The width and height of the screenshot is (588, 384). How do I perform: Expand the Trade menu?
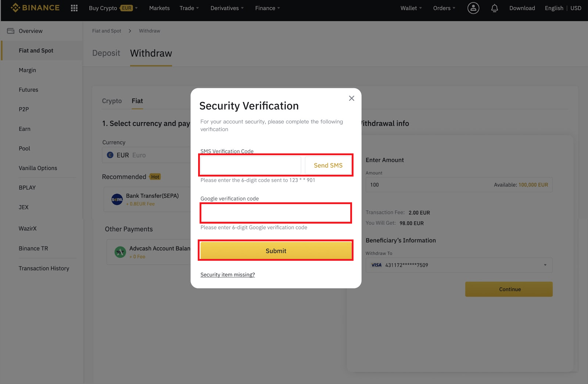[x=189, y=8]
